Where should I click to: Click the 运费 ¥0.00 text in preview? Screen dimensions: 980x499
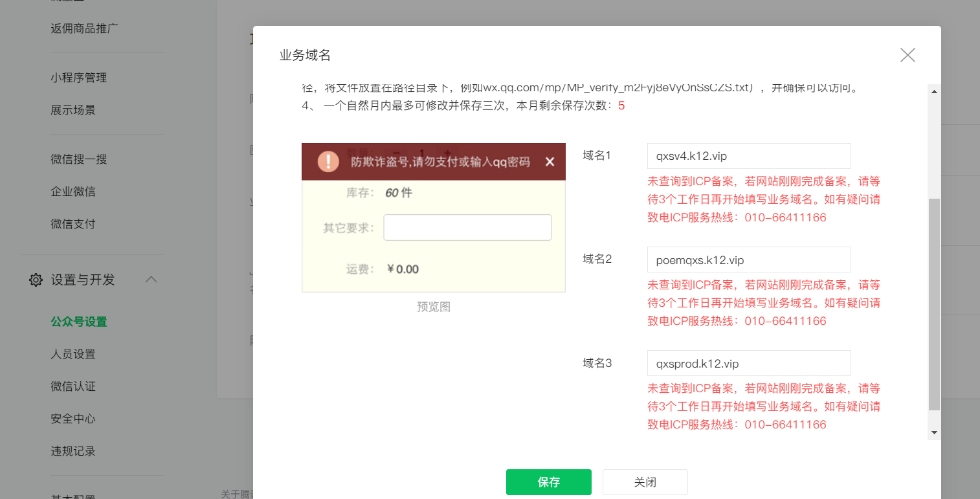383,269
